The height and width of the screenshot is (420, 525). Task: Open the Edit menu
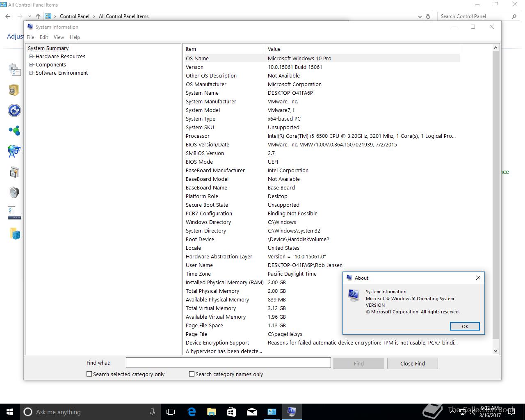tap(44, 37)
